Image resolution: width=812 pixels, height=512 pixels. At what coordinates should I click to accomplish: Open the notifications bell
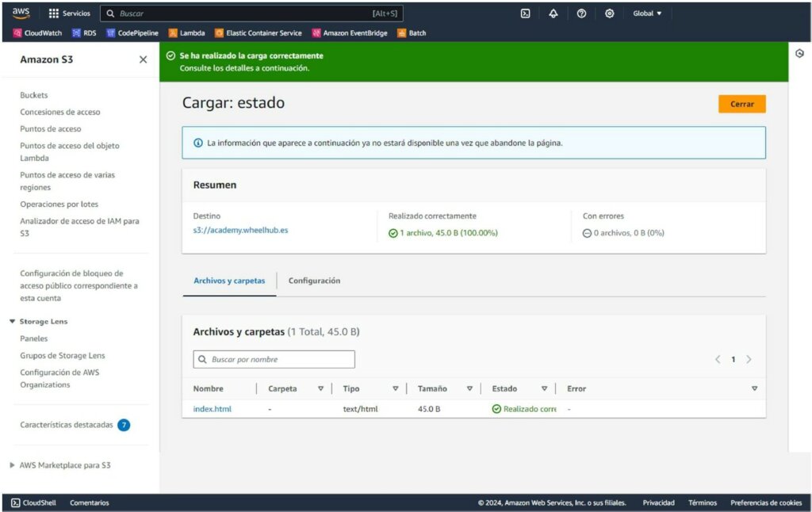(553, 13)
